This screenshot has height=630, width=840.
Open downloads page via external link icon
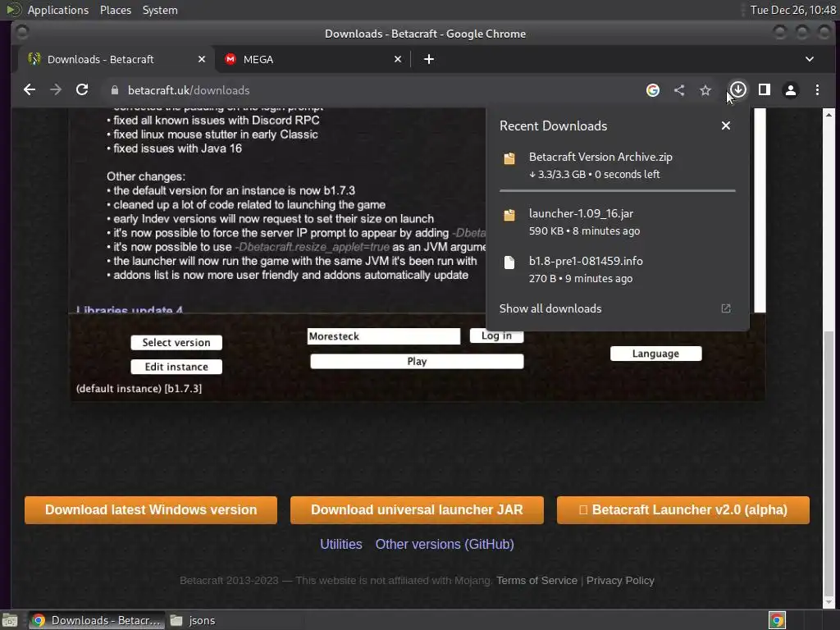pyautogui.click(x=726, y=308)
